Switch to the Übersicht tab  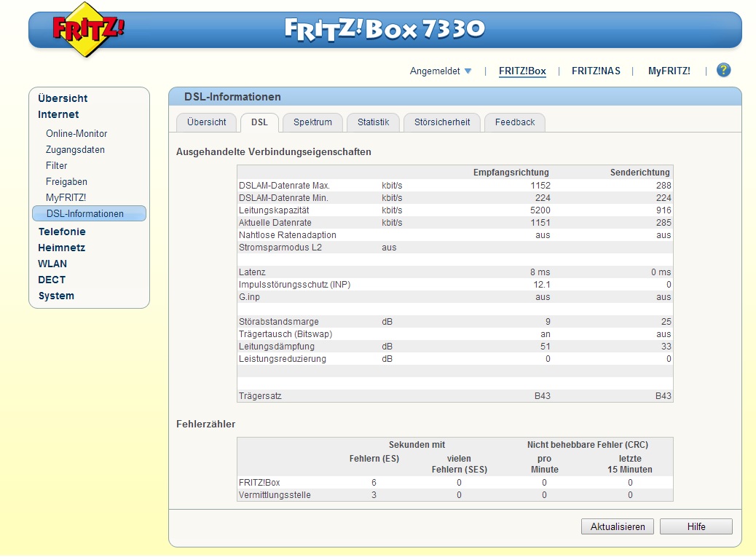pyautogui.click(x=206, y=122)
